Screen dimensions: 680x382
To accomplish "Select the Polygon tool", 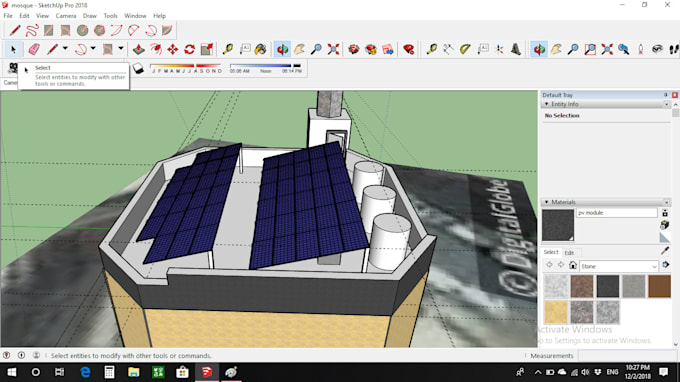I will click(99, 30).
